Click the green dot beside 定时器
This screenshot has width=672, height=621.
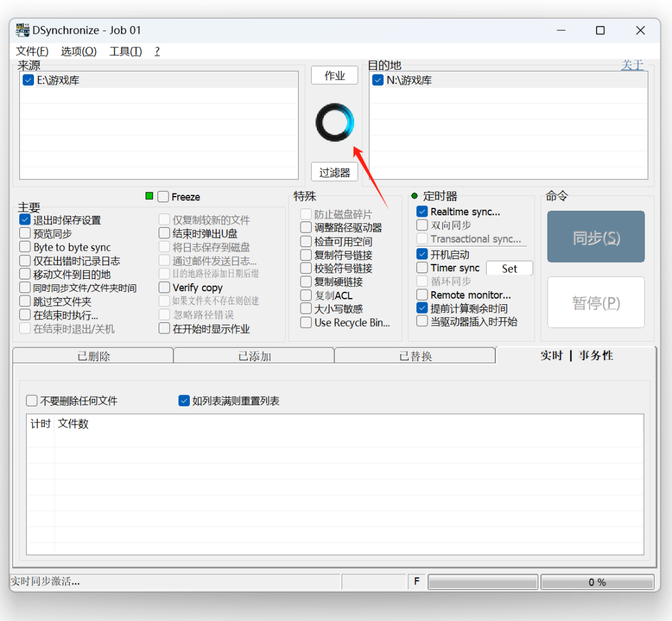(x=414, y=196)
